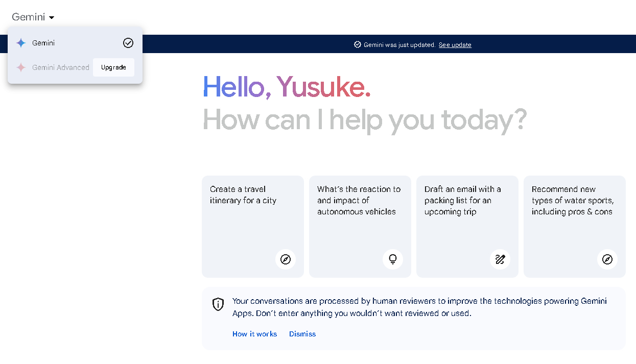Choose the Draft an email packing list card
The image size is (636, 364).
[x=467, y=227]
